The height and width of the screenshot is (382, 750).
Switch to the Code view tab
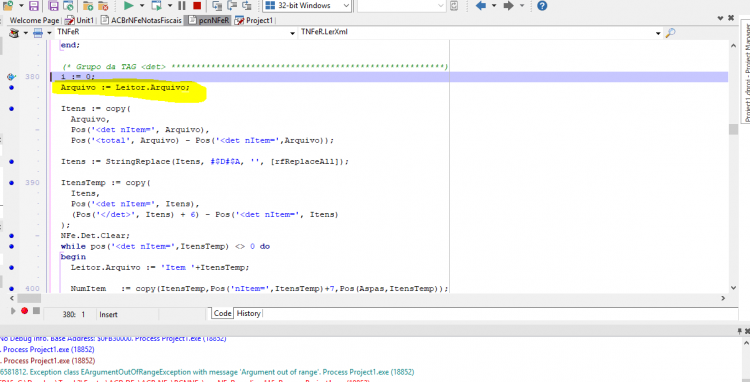coord(222,313)
